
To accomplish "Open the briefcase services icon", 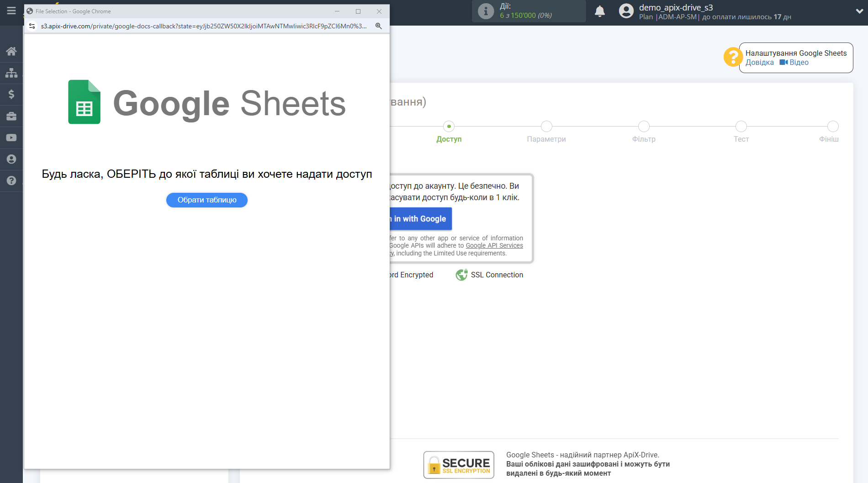I will click(11, 116).
